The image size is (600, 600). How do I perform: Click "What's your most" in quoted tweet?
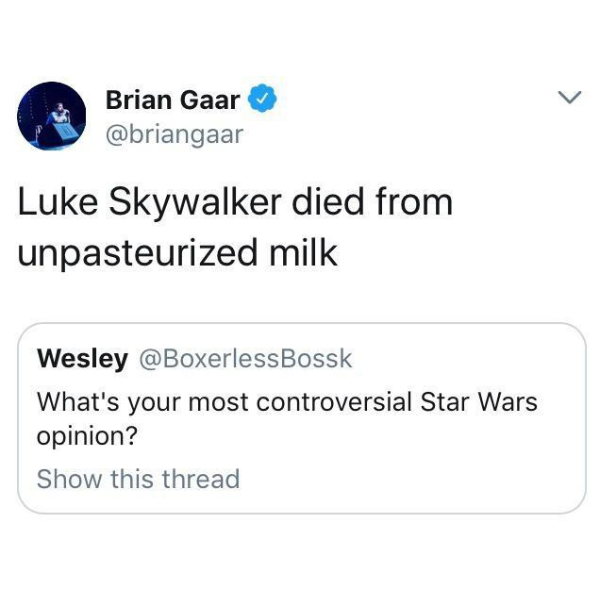[x=143, y=403]
